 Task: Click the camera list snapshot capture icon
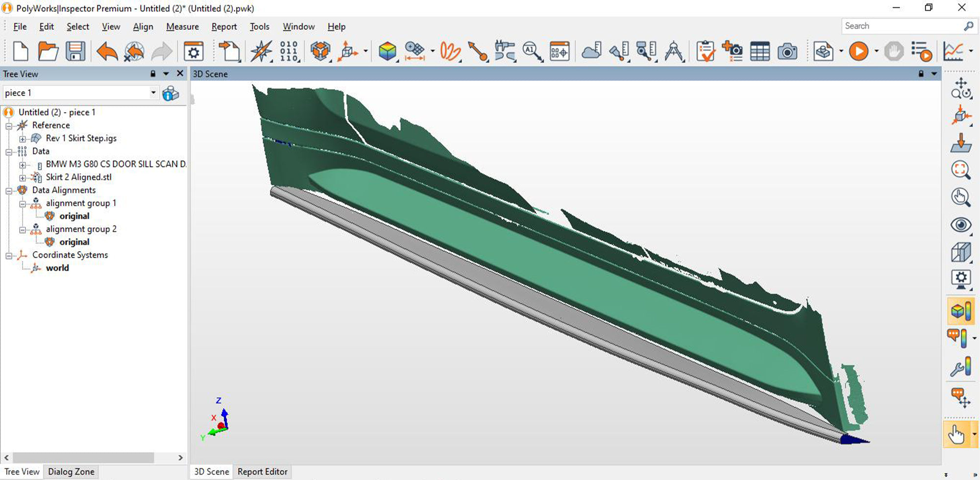point(733,51)
